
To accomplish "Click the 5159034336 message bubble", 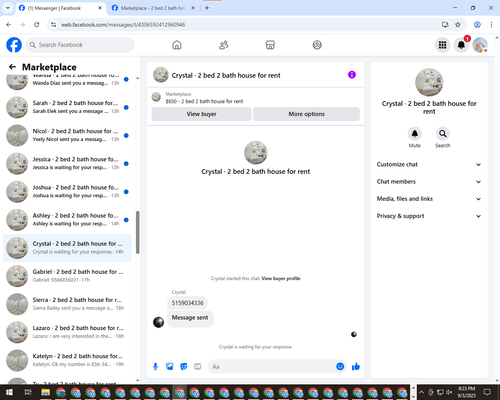I will coord(187,303).
